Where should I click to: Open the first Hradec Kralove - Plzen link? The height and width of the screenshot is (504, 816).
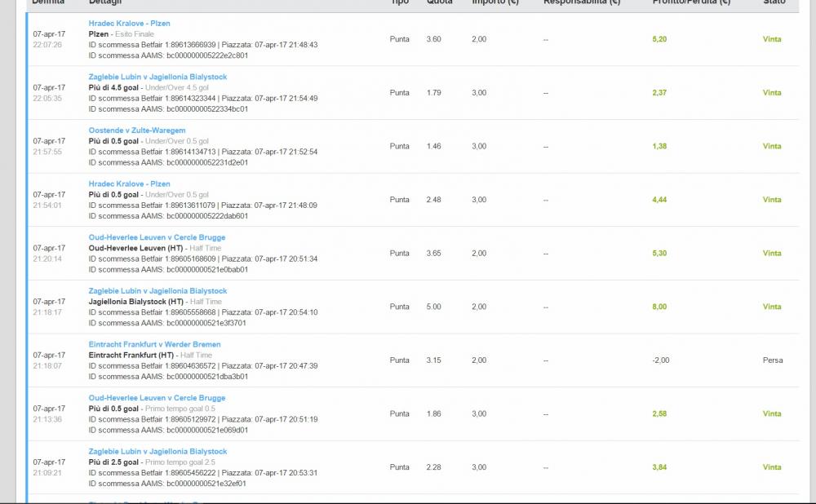tap(129, 24)
